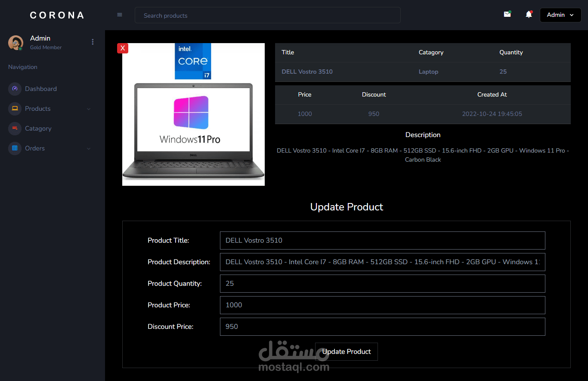This screenshot has height=381, width=588.
Task: Go to Dashboard in navigation
Action: click(41, 89)
